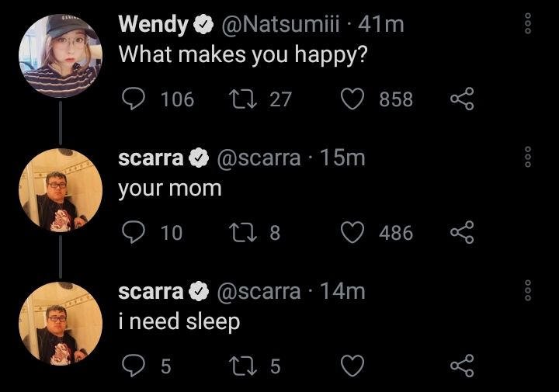
Task: Open more options on "your mom" tweet
Action: coord(528,158)
